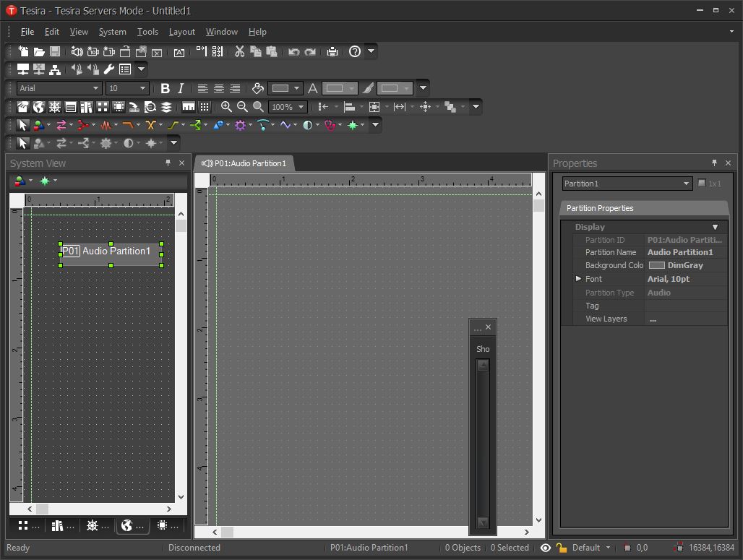Toggle the eye visibility icon in status bar
Viewport: 743px width, 560px height.
pos(546,548)
